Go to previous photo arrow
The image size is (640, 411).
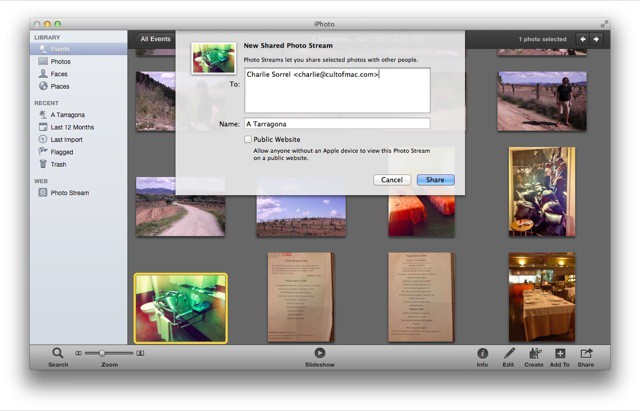click(583, 39)
